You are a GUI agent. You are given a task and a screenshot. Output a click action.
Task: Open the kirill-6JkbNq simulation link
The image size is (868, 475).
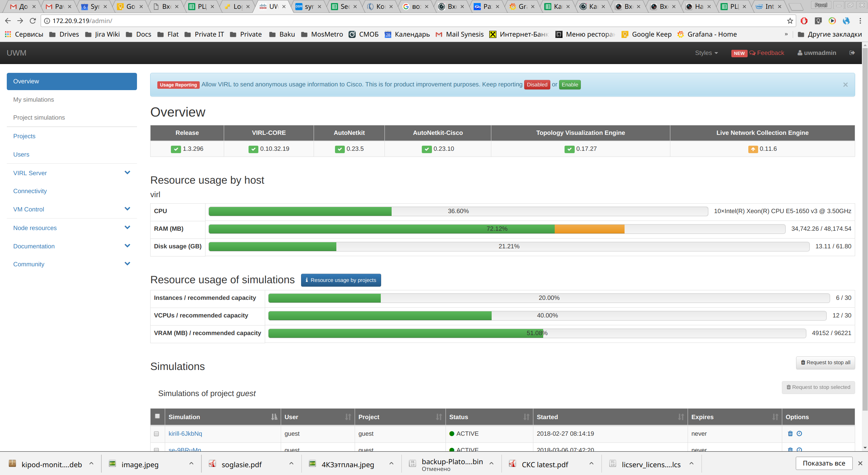[x=185, y=434]
